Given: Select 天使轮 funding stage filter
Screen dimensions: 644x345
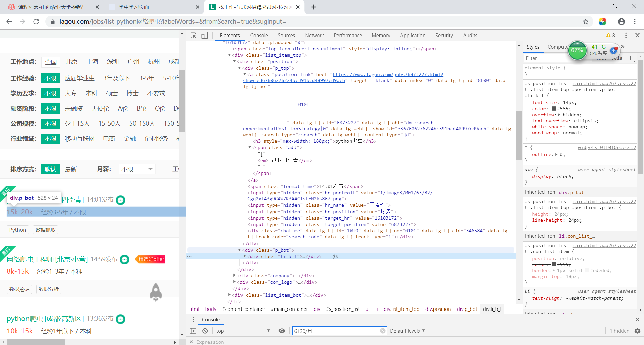Looking at the screenshot, I should tap(100, 109).
